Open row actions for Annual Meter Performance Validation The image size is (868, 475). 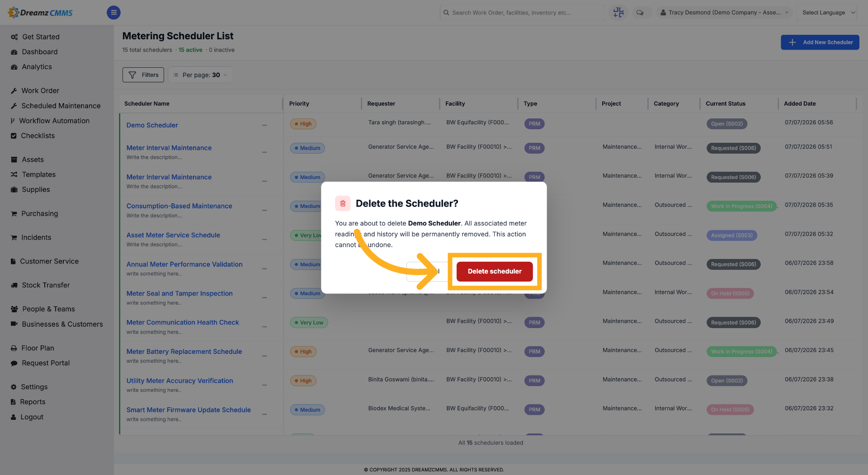[264, 268]
